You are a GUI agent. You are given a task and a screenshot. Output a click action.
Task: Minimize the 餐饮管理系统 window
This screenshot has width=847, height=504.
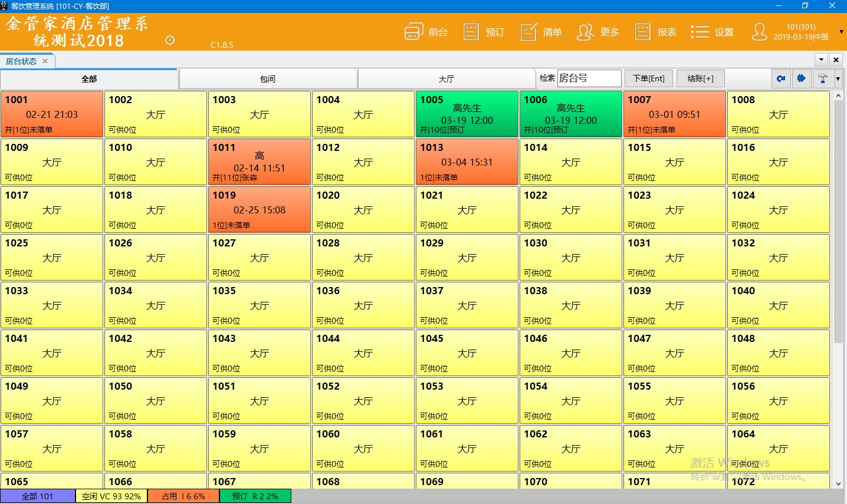click(x=779, y=6)
